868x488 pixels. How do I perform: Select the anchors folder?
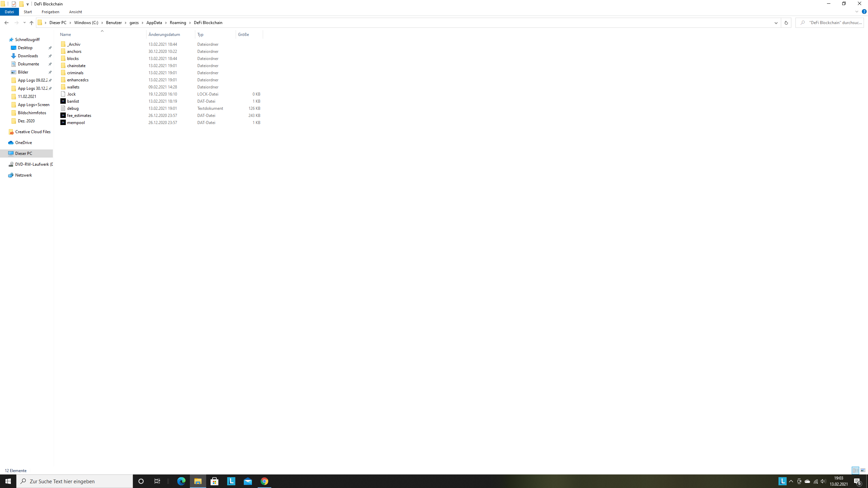74,51
